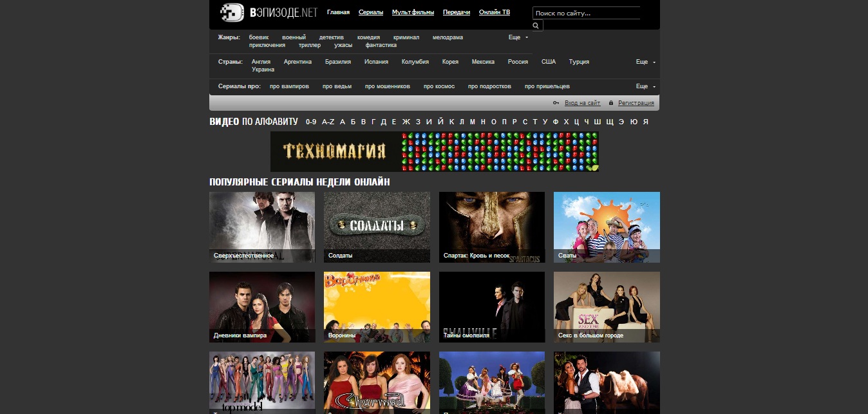Open series про вампиров

289,86
